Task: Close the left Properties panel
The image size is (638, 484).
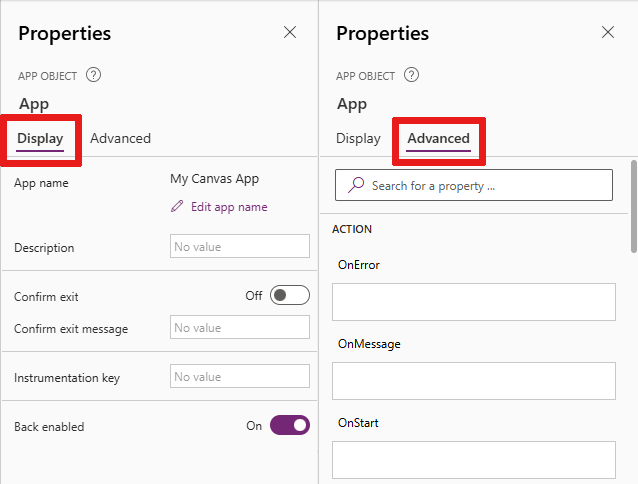Action: [290, 33]
